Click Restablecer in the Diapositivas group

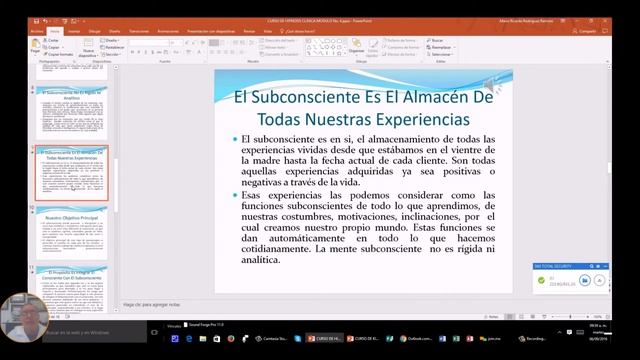pyautogui.click(x=112, y=47)
